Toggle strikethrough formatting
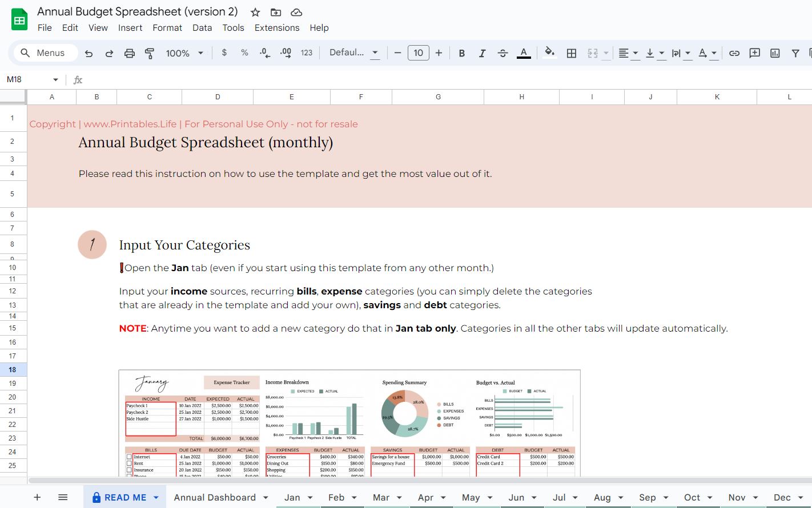812x508 pixels. coord(503,53)
